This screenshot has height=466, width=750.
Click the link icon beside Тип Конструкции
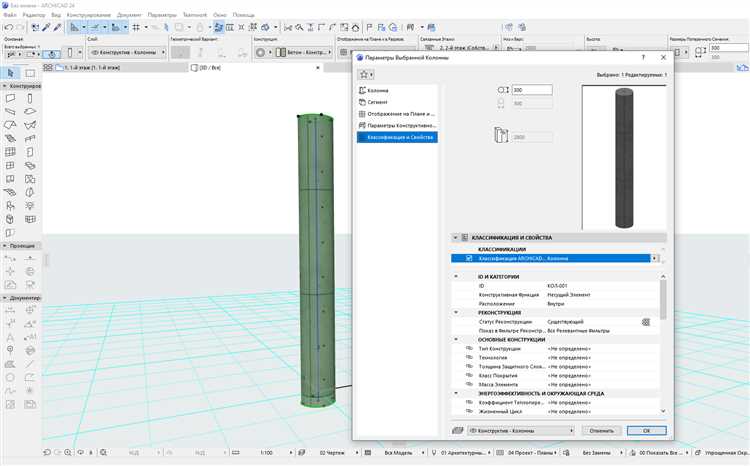point(469,349)
